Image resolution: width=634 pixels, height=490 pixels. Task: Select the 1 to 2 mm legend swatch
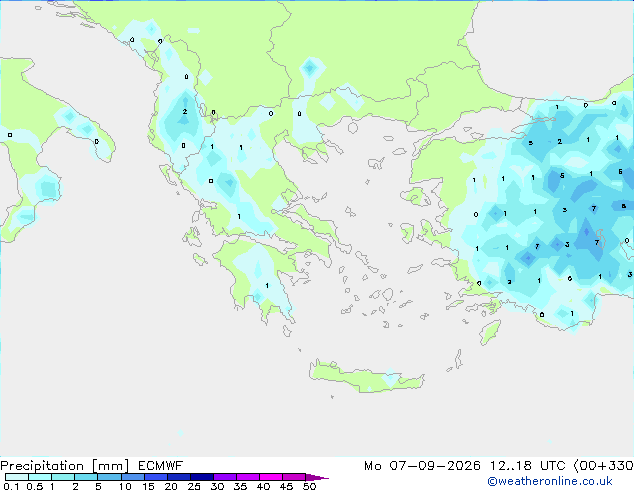click(x=63, y=477)
